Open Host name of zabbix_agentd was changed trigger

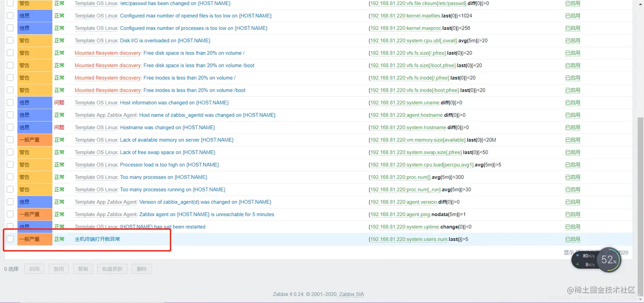[x=207, y=115]
